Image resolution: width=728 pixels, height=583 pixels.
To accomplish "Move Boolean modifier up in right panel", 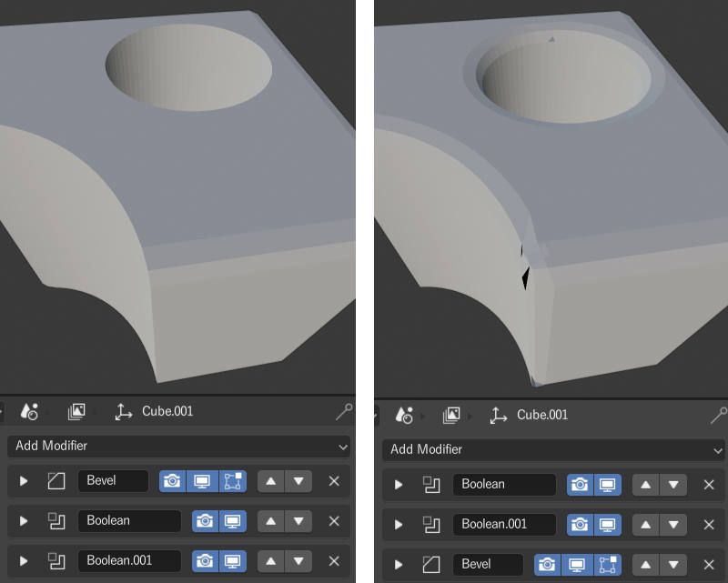I will (x=646, y=485).
